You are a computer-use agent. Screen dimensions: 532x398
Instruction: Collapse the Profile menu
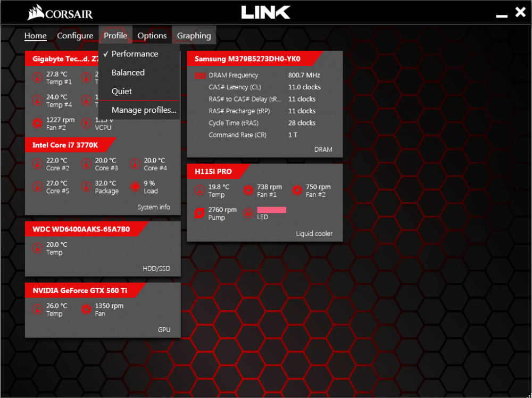115,36
